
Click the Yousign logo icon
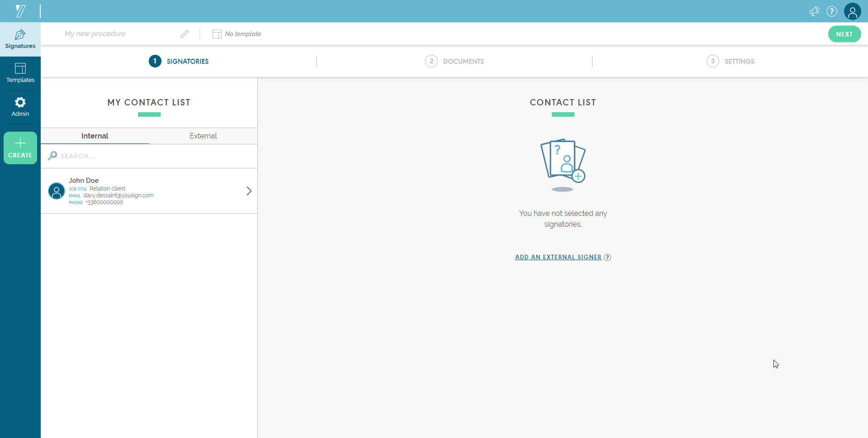click(x=20, y=11)
